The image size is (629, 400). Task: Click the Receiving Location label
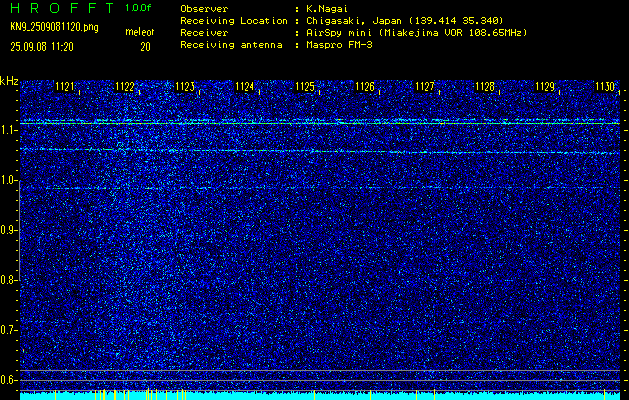tap(234, 21)
